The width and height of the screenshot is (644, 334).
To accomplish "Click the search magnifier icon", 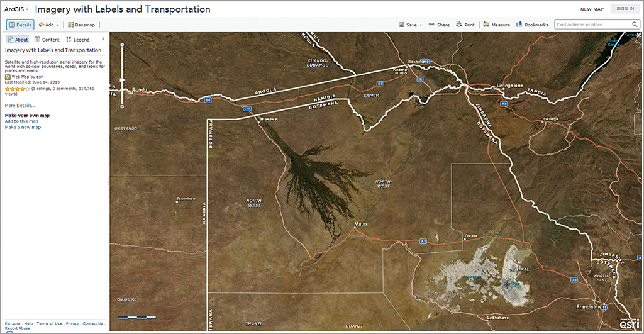I will tap(635, 25).
